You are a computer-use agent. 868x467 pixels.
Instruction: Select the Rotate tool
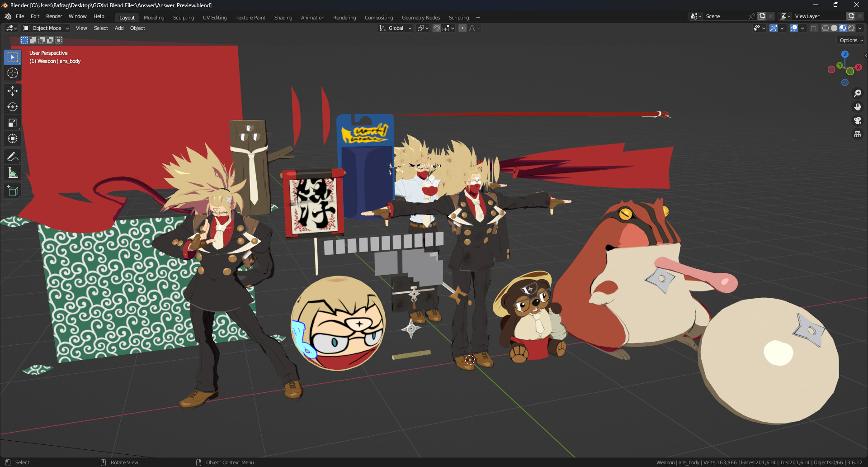point(13,107)
